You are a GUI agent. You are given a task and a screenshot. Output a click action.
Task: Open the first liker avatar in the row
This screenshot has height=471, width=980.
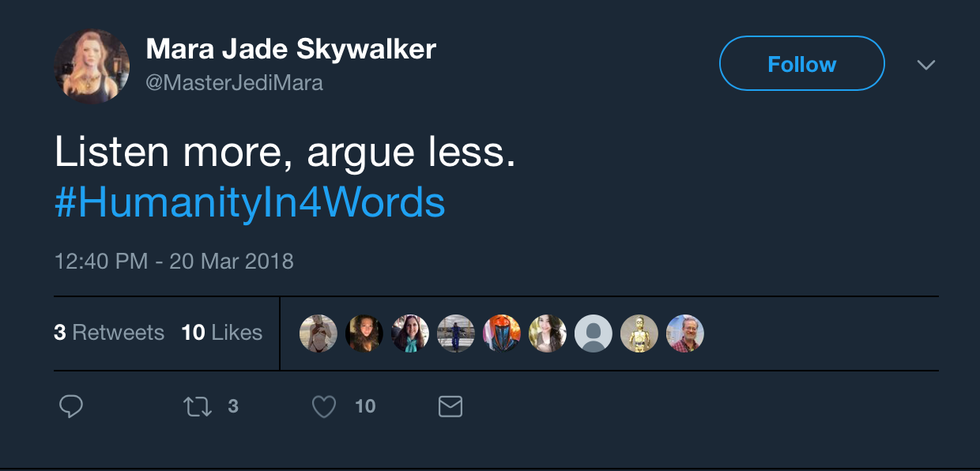pos(318,333)
